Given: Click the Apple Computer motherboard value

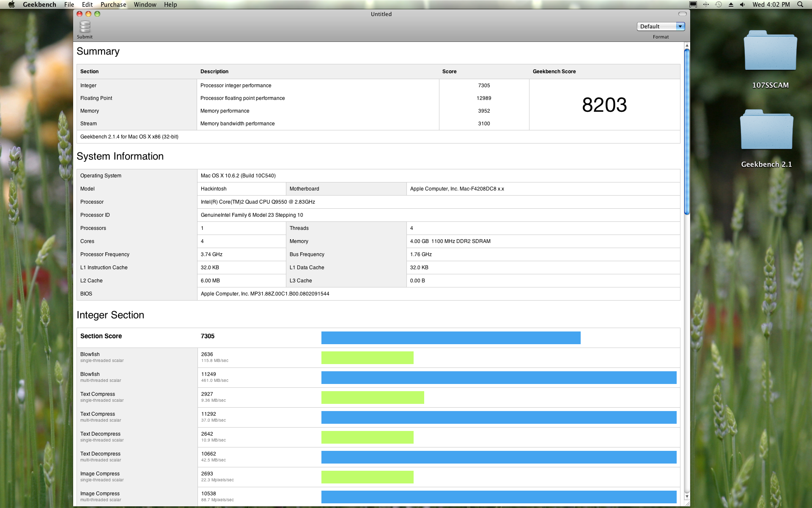Looking at the screenshot, I should tap(457, 189).
